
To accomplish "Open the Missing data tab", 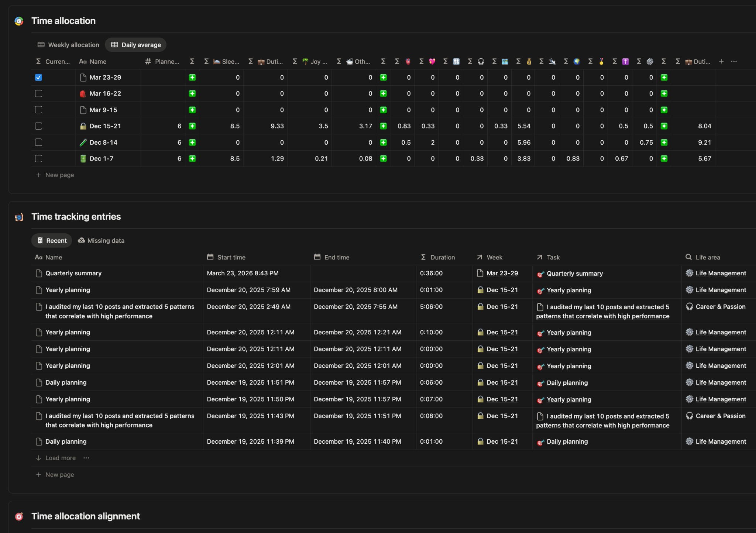I will click(x=101, y=240).
